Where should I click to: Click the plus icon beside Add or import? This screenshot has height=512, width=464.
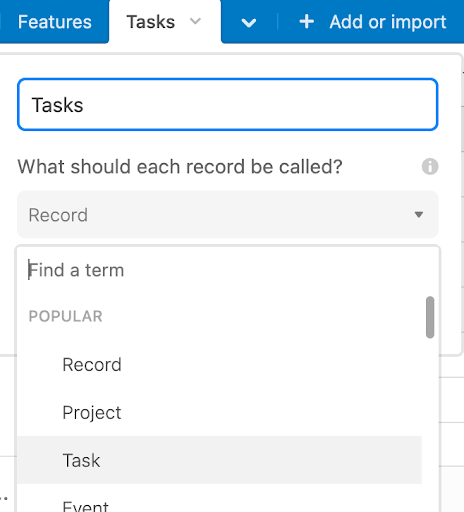point(306,22)
